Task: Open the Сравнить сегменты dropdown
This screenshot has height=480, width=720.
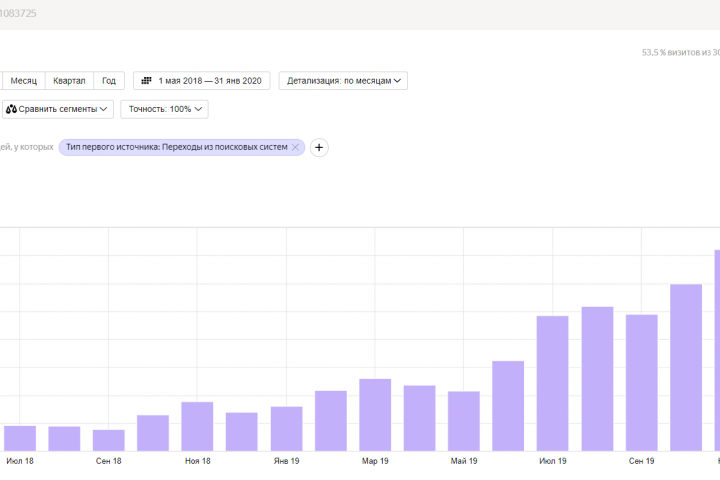Action: pyautogui.click(x=59, y=109)
